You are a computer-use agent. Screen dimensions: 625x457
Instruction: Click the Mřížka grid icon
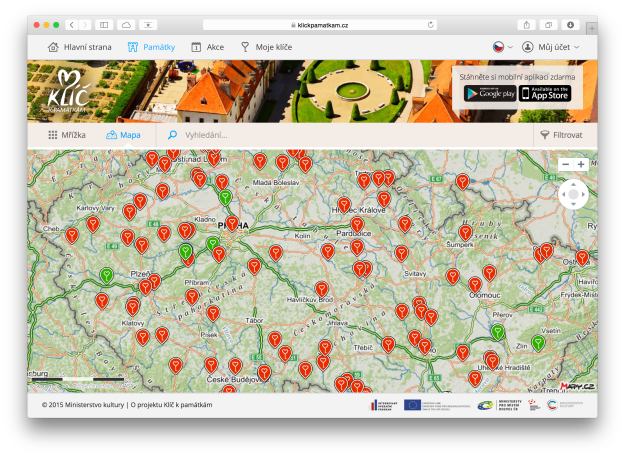pyautogui.click(x=53, y=135)
